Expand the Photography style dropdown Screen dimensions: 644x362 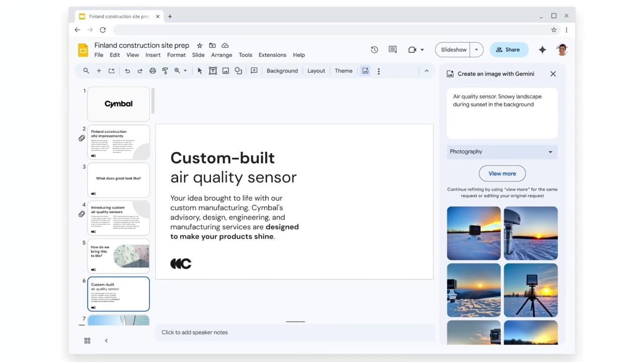502,152
